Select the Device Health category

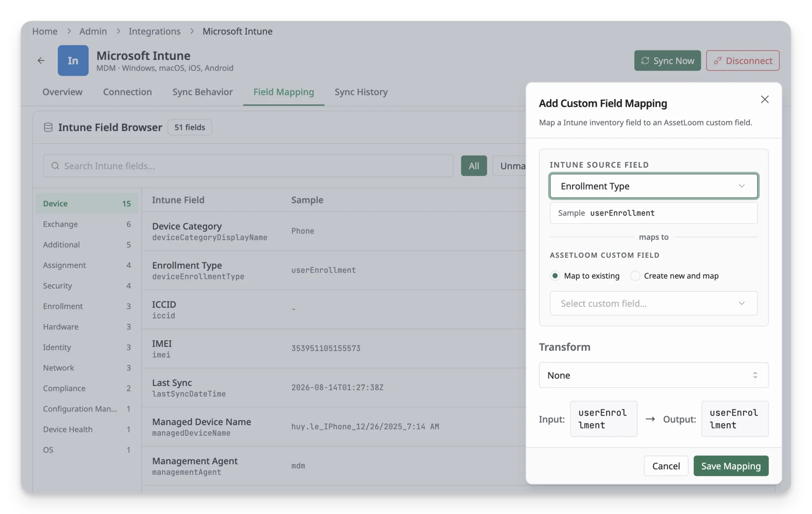[87, 429]
